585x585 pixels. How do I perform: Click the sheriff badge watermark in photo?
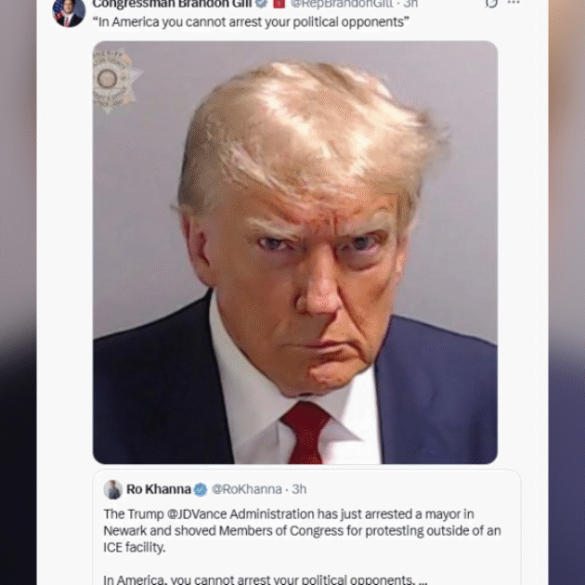[113, 81]
